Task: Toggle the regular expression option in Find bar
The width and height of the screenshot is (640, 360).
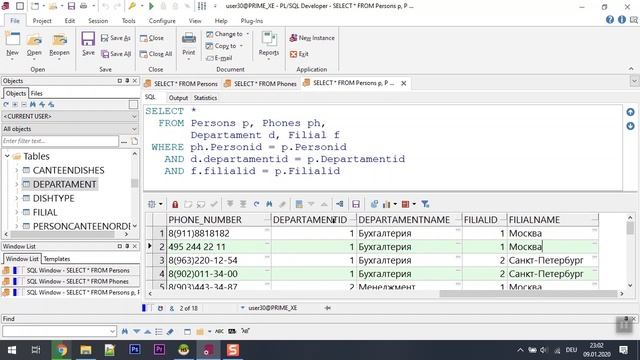Action: 245,331
